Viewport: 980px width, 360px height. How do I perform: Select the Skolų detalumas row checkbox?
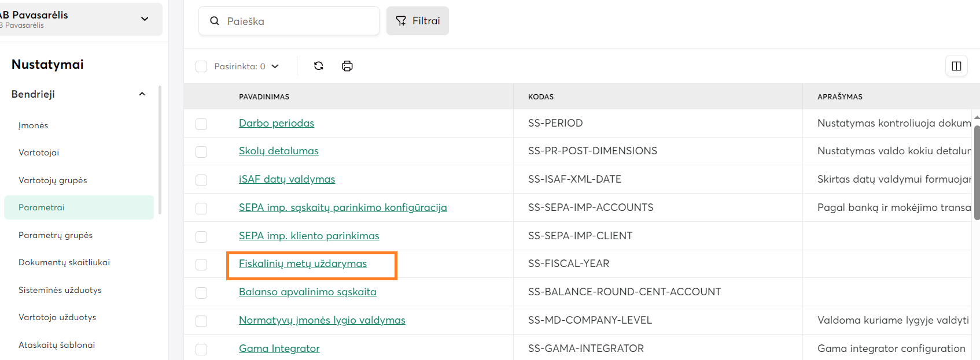(201, 151)
